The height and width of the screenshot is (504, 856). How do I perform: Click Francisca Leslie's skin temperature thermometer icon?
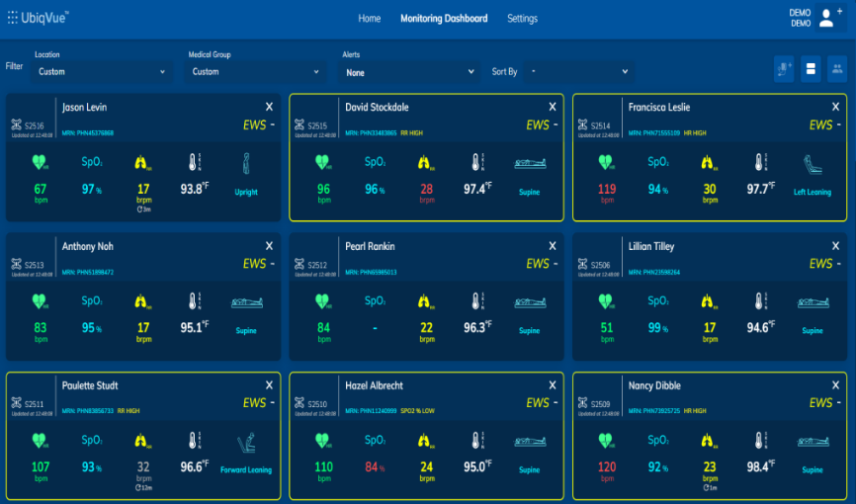[759, 163]
